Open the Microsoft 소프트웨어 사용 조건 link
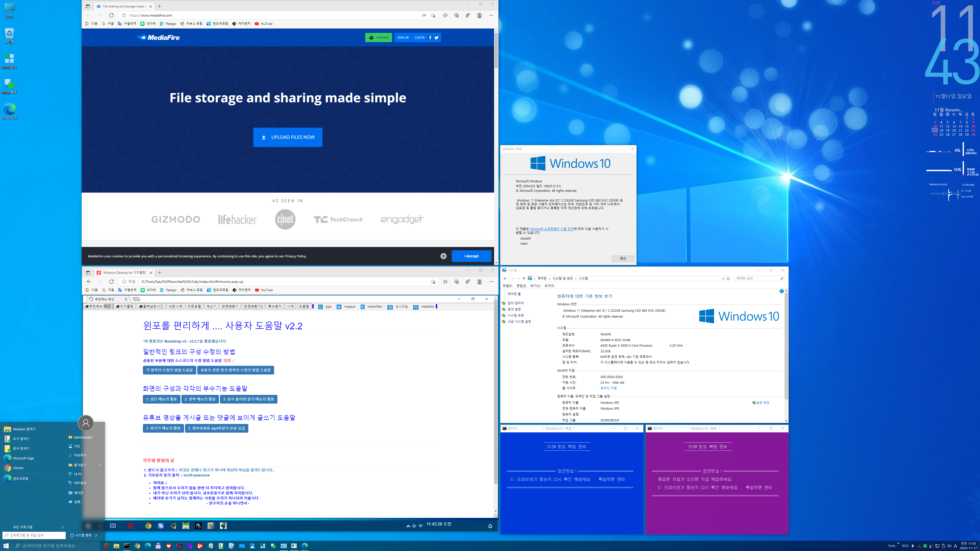This screenshot has height=551, width=980. pos(551,229)
